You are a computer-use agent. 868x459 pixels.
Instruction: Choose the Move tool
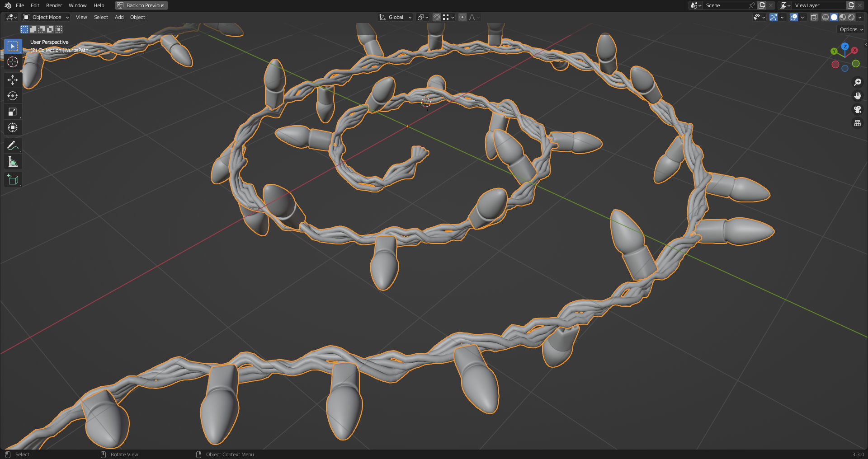(13, 80)
